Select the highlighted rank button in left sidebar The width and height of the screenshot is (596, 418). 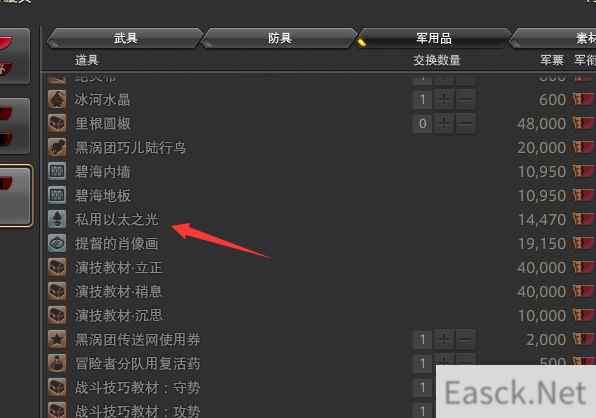(x=15, y=196)
